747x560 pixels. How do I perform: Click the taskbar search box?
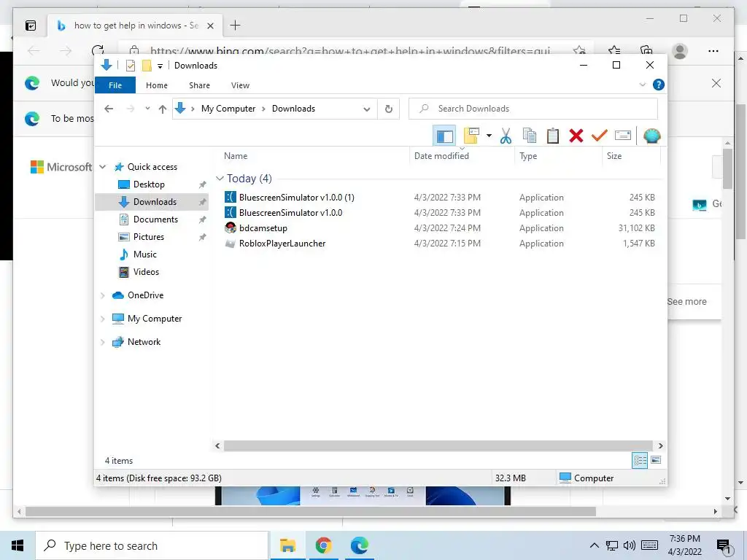coord(152,545)
